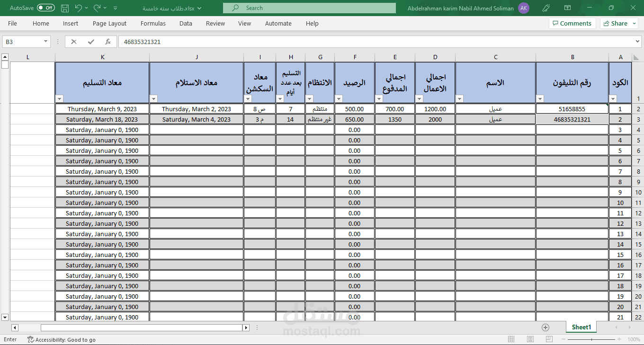Click the pen and ink icon in title bar
This screenshot has height=345, width=644.
click(546, 8)
